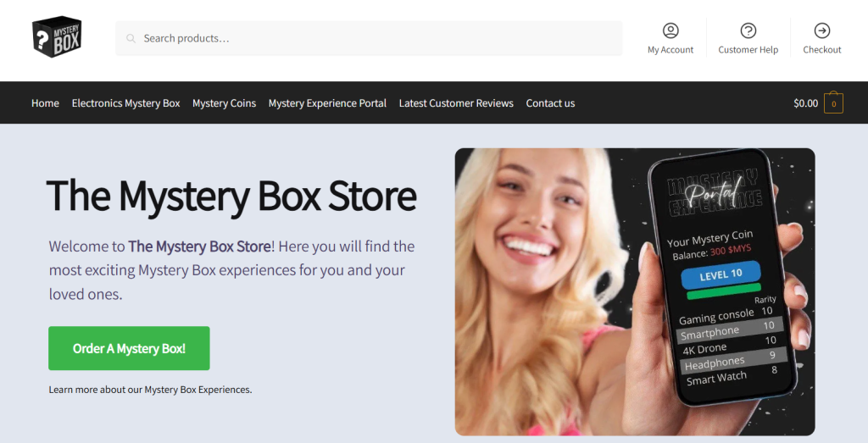Open Mystery Coins page

(224, 102)
